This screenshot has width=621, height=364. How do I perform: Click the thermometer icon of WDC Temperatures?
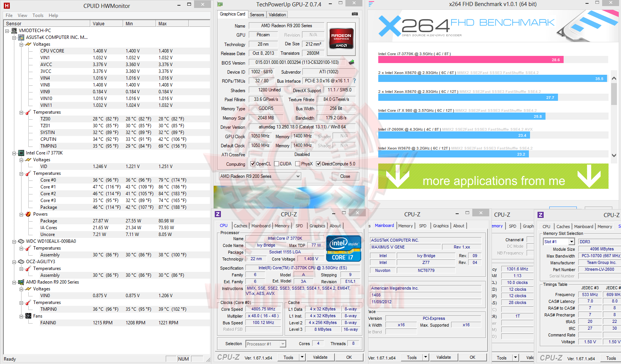tap(28, 248)
